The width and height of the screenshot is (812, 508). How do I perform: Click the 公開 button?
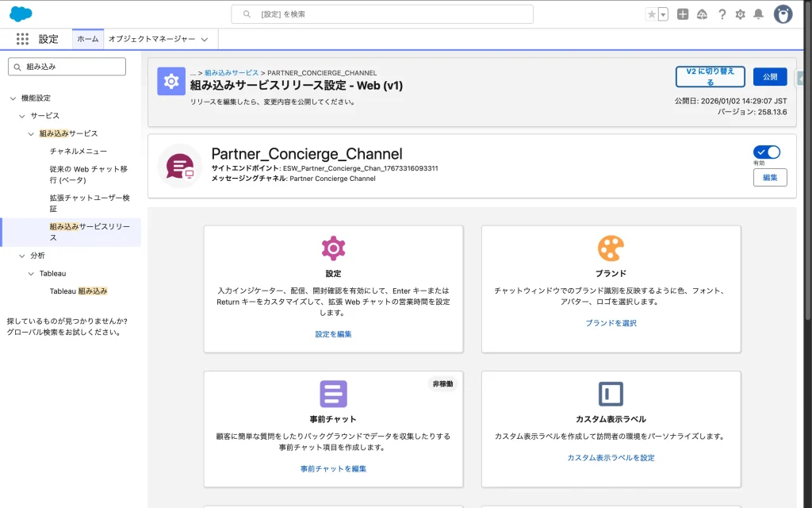pos(769,77)
